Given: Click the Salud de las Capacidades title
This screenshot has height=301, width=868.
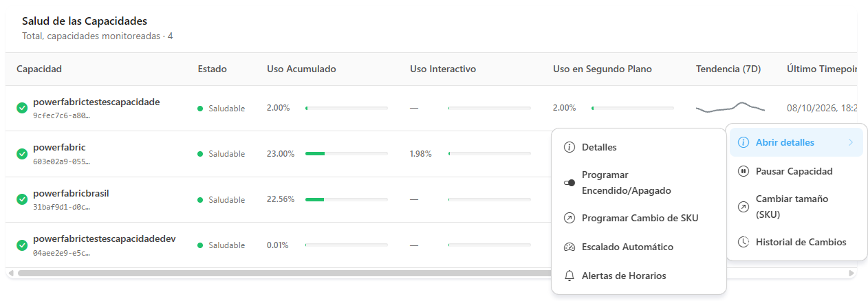Looking at the screenshot, I should [x=85, y=21].
